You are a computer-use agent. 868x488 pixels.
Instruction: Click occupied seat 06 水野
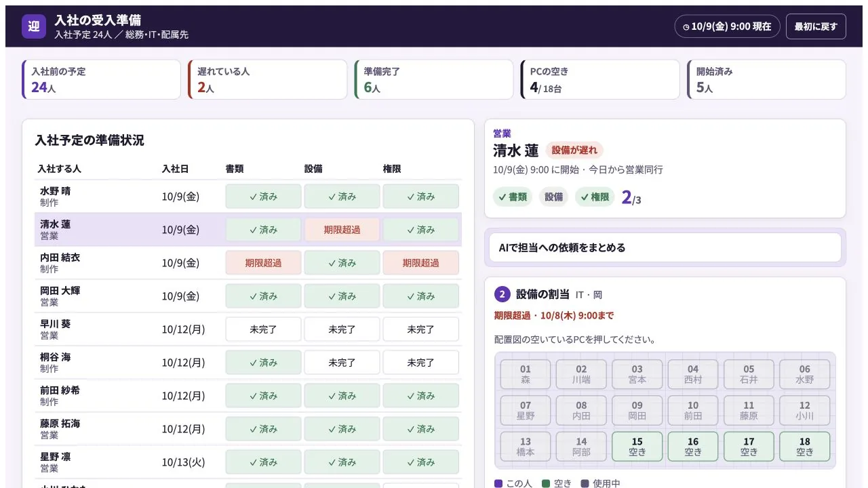click(x=804, y=374)
